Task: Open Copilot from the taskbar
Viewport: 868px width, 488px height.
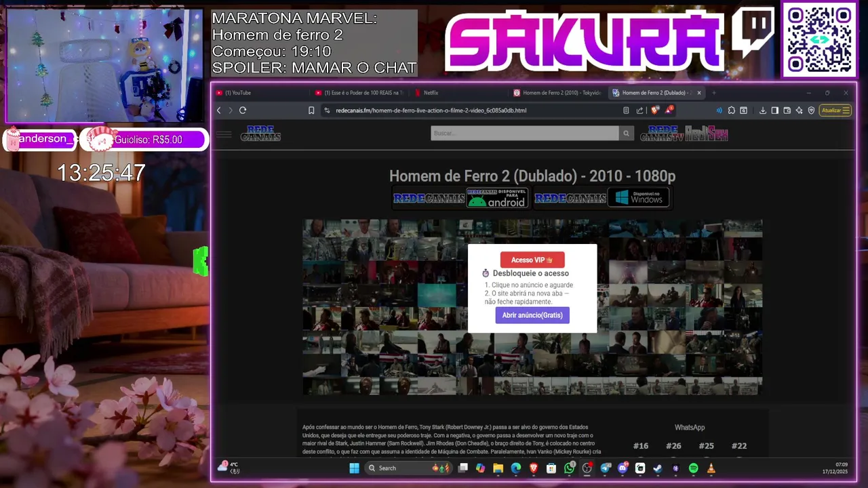Action: (480, 468)
